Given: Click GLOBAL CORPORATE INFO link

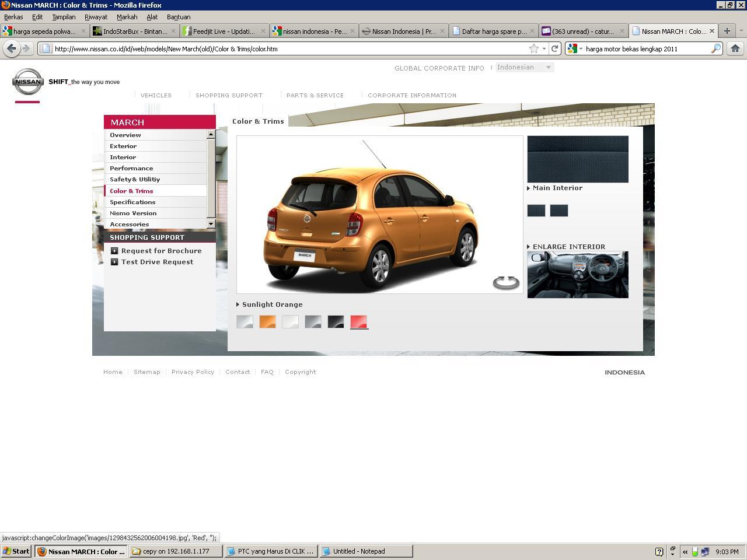Looking at the screenshot, I should click(x=439, y=68).
